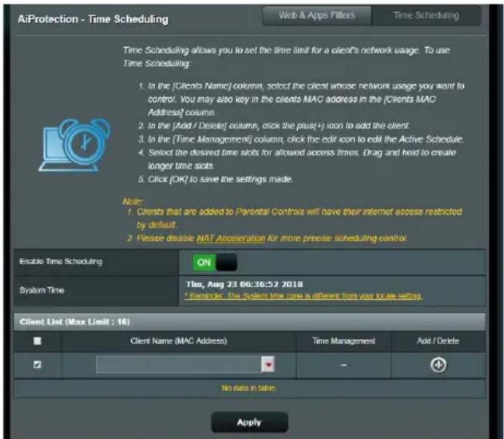Open the system time zone reminder link
The width and height of the screenshot is (504, 439).
tap(304, 296)
